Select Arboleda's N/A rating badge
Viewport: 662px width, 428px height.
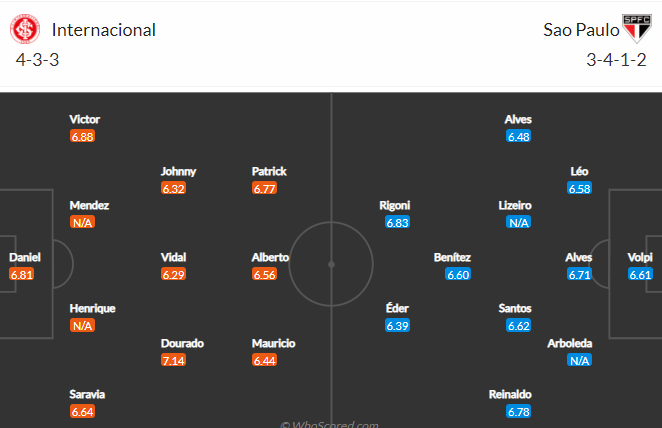point(579,360)
